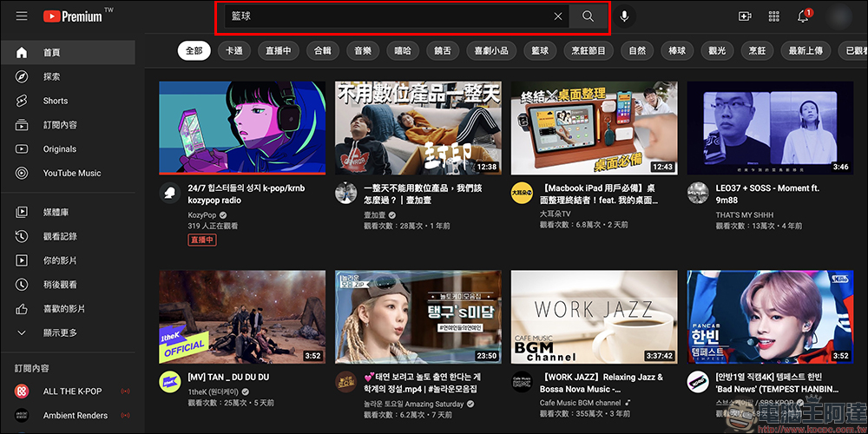
Task: Open the WORK JAZZ video thumbnail
Action: pos(594,315)
